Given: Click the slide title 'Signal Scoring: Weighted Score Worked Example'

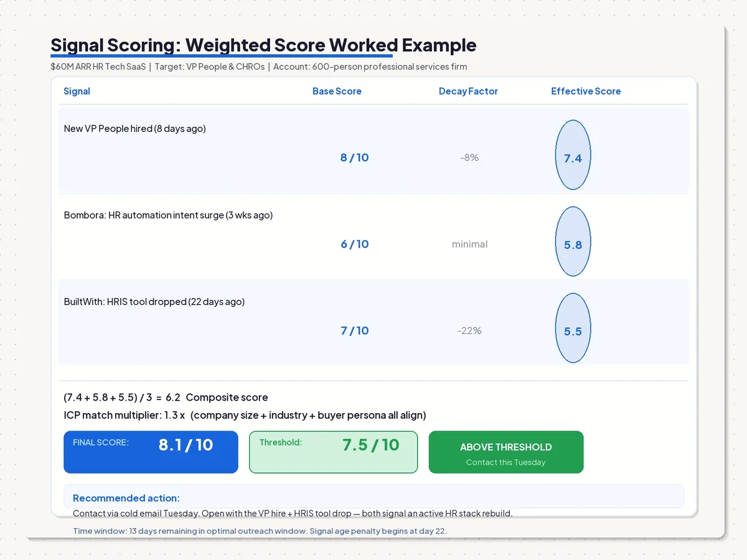Looking at the screenshot, I should tap(263, 45).
